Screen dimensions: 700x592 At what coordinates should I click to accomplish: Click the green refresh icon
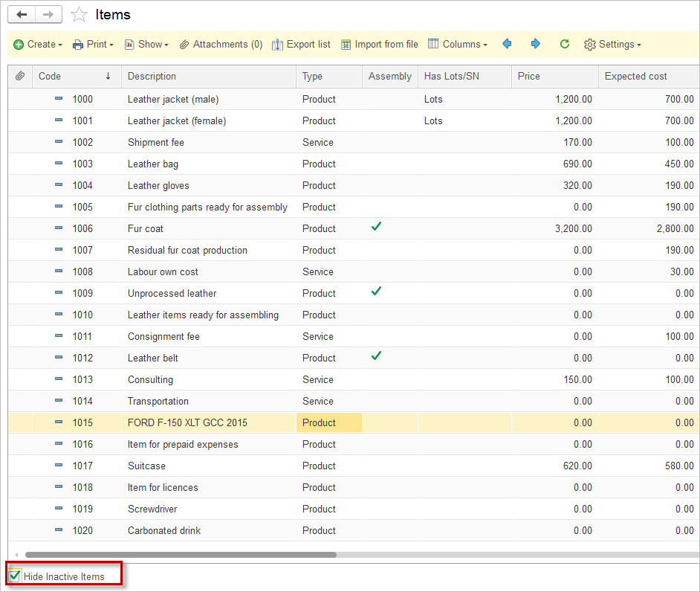[x=565, y=45]
